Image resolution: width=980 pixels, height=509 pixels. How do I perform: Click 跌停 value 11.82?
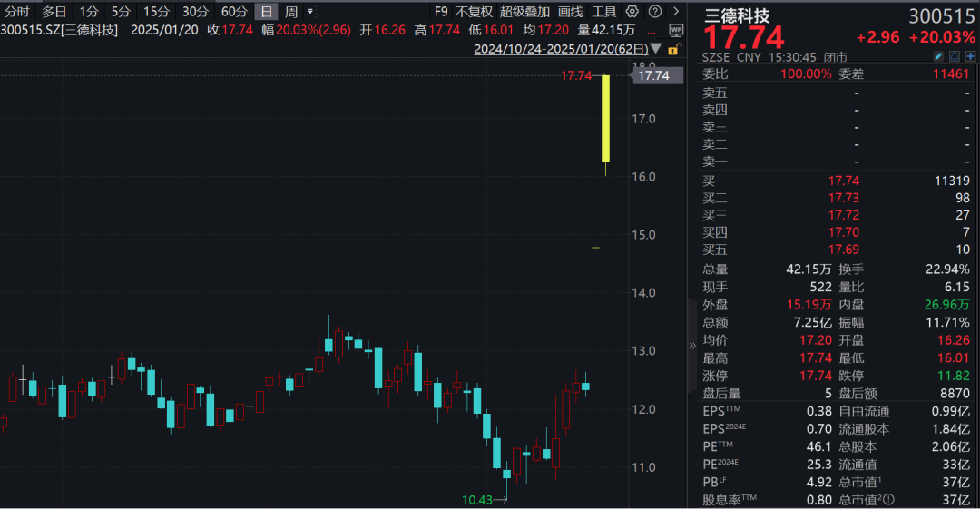tap(954, 376)
